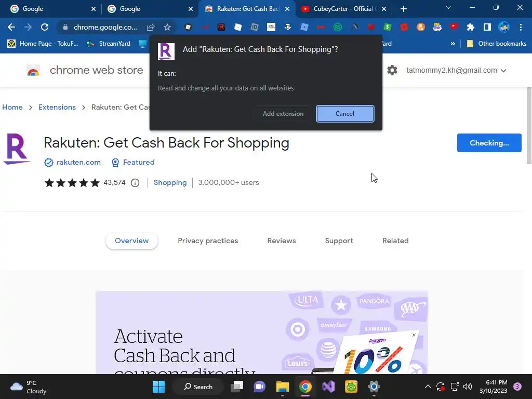The image size is (532, 399).
Task: Select the Overview tab
Action: point(131,241)
